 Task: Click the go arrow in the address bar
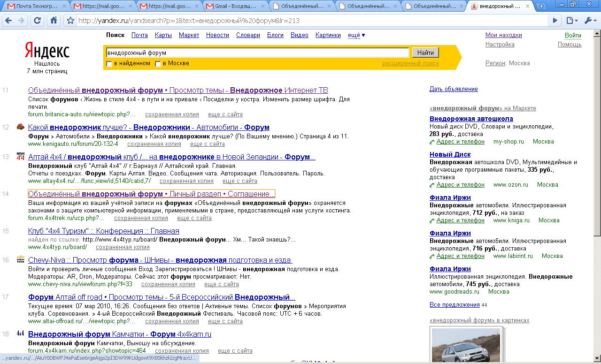tap(555, 21)
